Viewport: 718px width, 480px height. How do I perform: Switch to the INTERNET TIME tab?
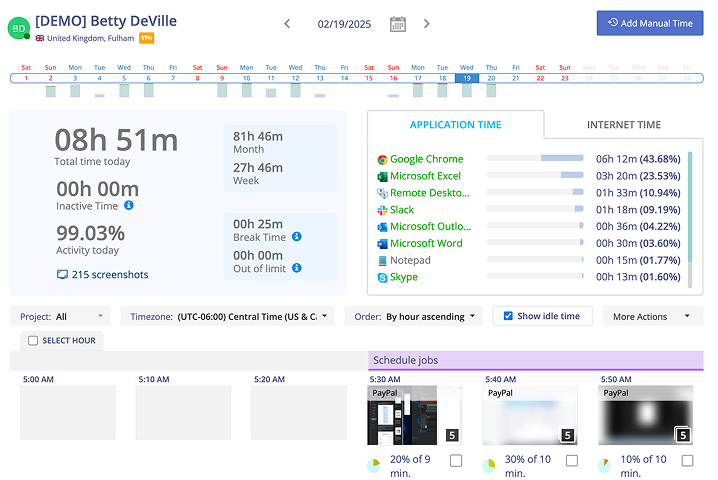[623, 125]
